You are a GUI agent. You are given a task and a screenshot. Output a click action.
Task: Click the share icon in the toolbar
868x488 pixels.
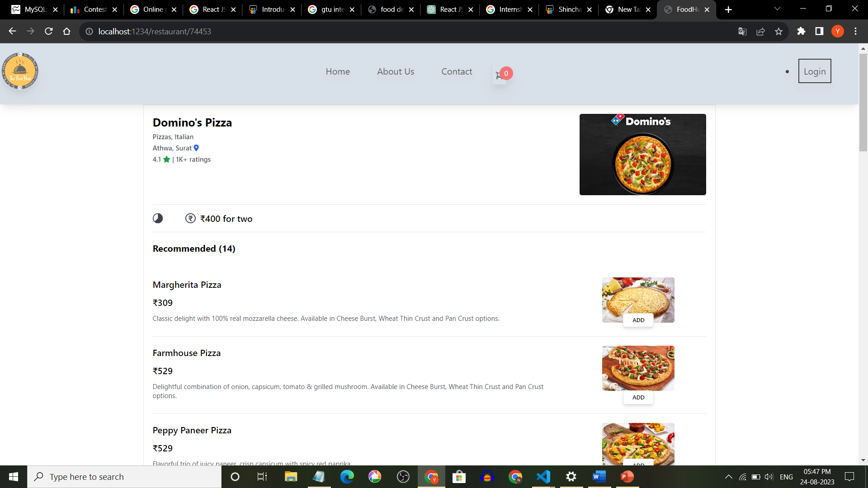pyautogui.click(x=760, y=31)
